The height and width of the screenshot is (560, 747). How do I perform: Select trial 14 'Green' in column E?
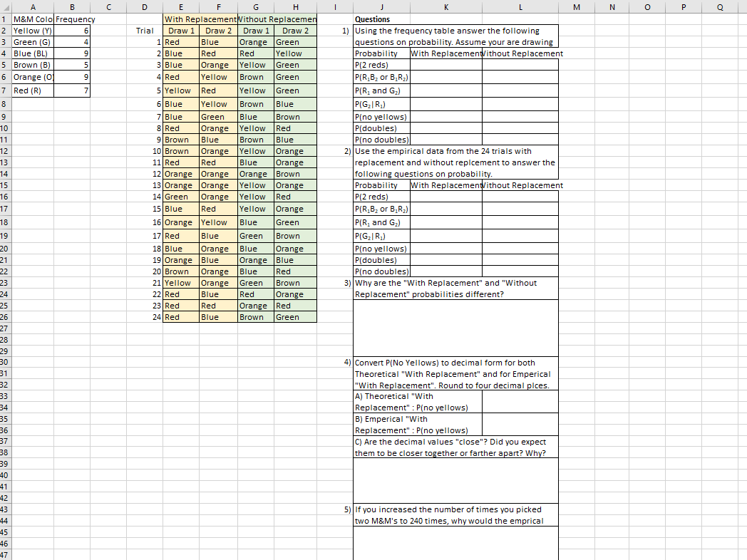click(181, 197)
